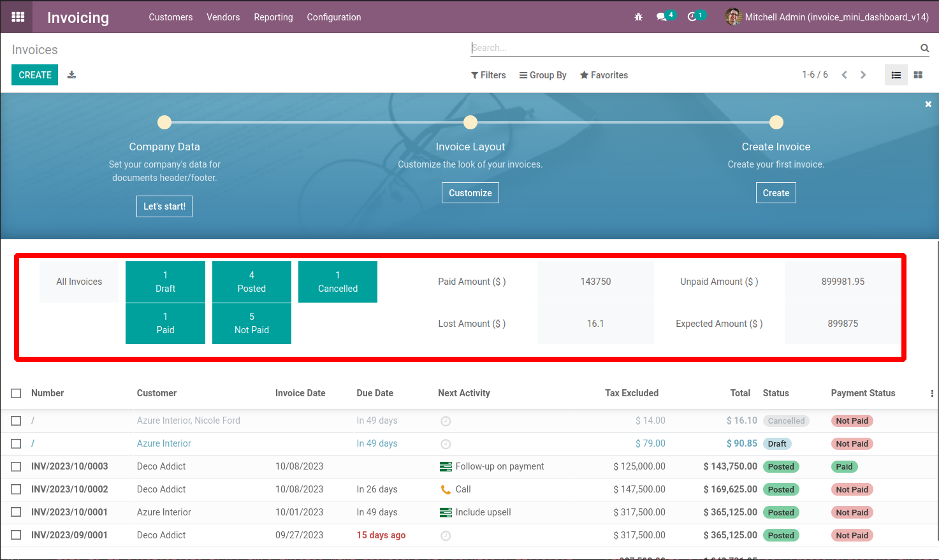The width and height of the screenshot is (939, 560).
Task: Click the Let's start! button
Action: 164,206
